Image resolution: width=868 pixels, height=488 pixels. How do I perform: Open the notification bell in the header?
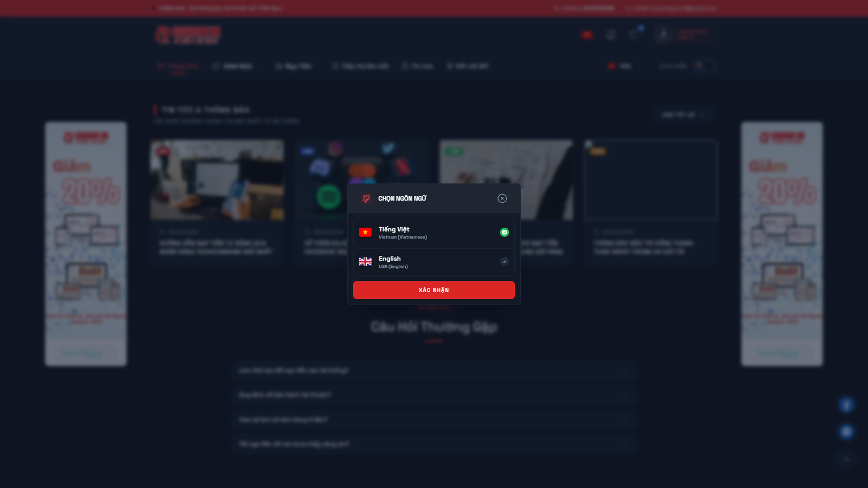pyautogui.click(x=611, y=35)
